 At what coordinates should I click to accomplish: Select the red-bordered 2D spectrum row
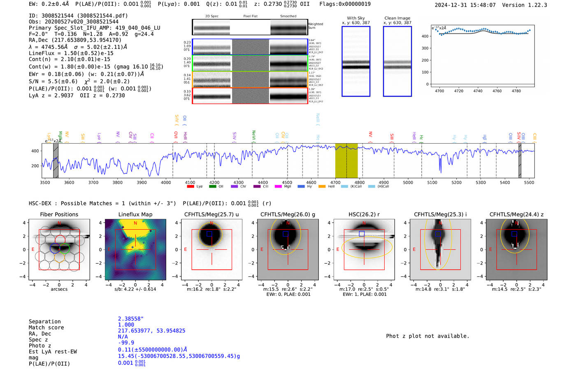pos(250,96)
